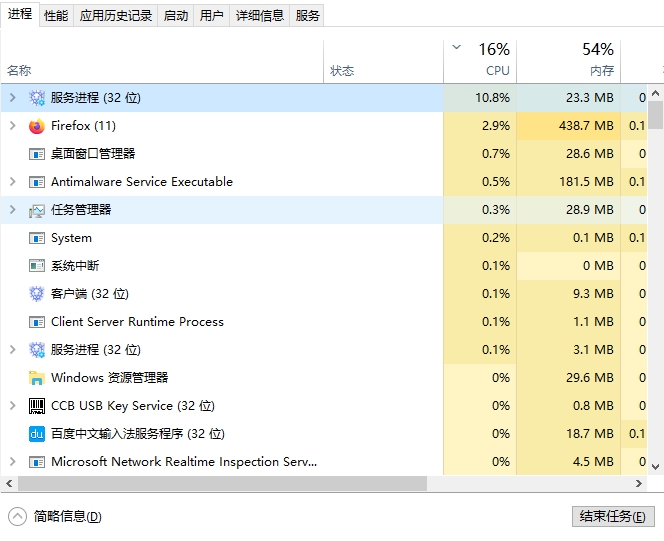Click the Antimalware Service Executable icon
The height and width of the screenshot is (541, 664).
point(37,182)
